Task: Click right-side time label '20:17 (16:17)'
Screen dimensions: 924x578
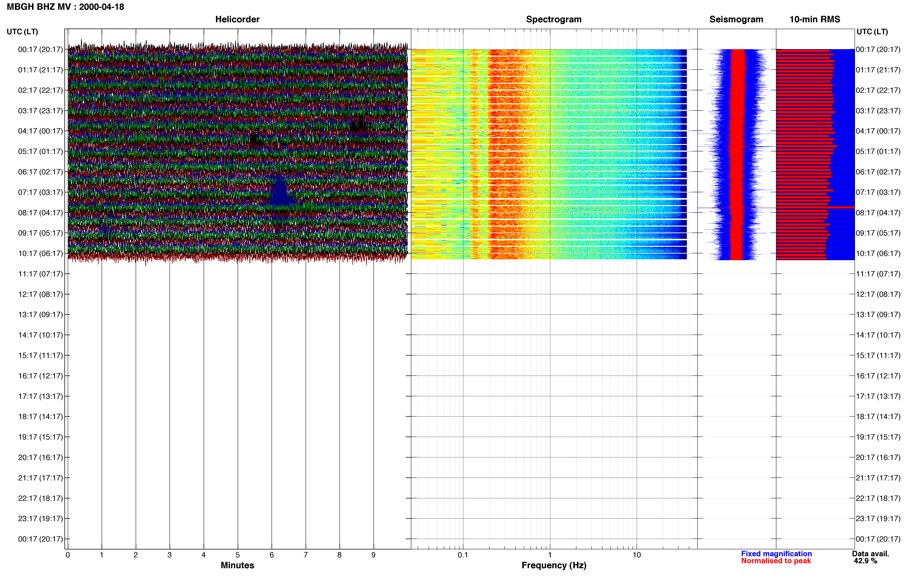Action: pyautogui.click(x=878, y=458)
